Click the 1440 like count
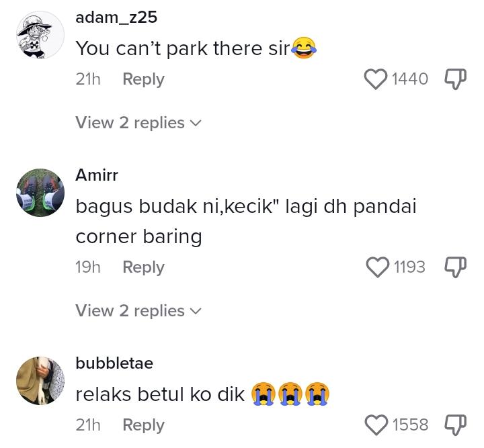 pyautogui.click(x=410, y=79)
